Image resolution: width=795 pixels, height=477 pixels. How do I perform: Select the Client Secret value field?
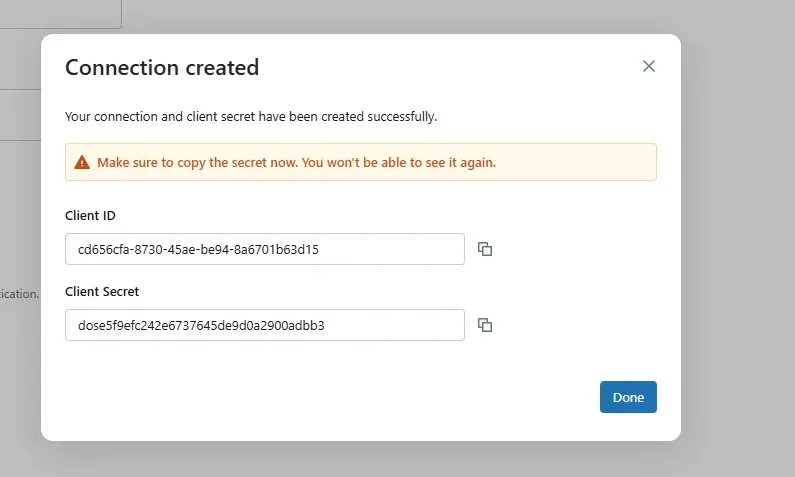point(264,325)
